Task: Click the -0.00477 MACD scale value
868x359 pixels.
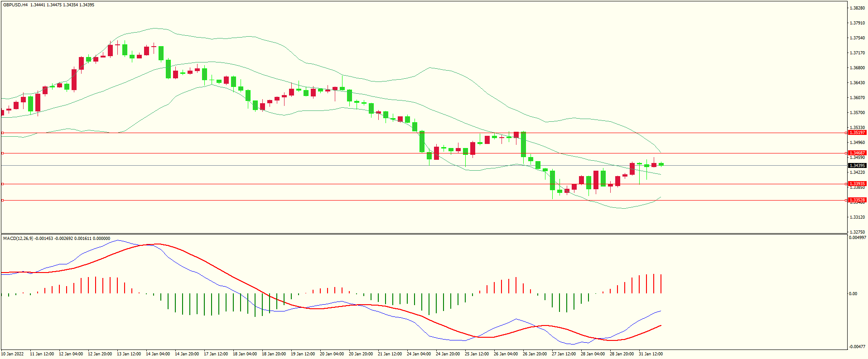Action: (857, 347)
